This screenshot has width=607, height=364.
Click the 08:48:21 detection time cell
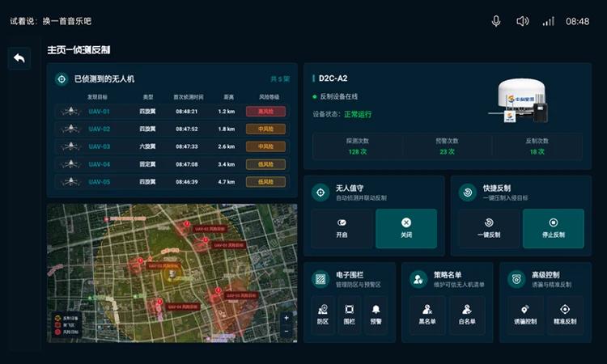(x=187, y=112)
